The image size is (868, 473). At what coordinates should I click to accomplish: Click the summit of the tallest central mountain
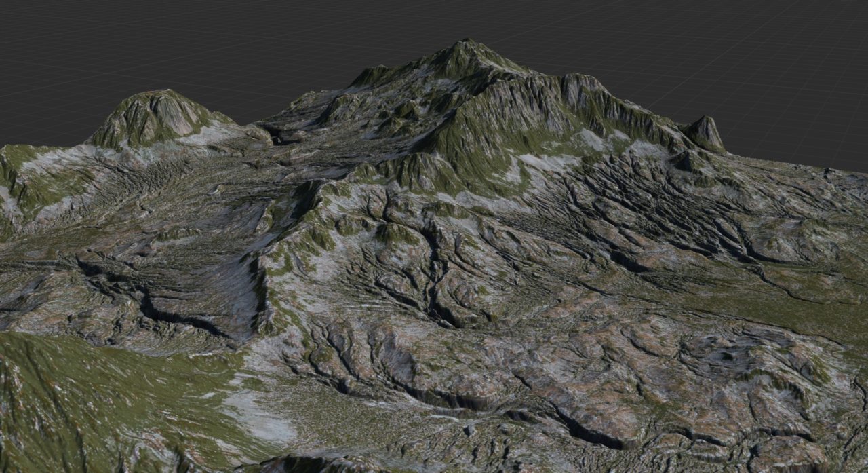(467, 45)
